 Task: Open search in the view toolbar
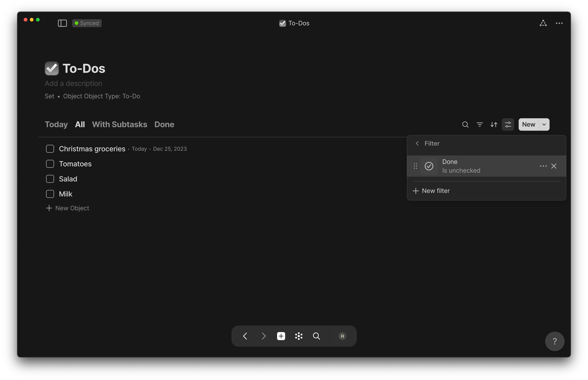coord(465,125)
